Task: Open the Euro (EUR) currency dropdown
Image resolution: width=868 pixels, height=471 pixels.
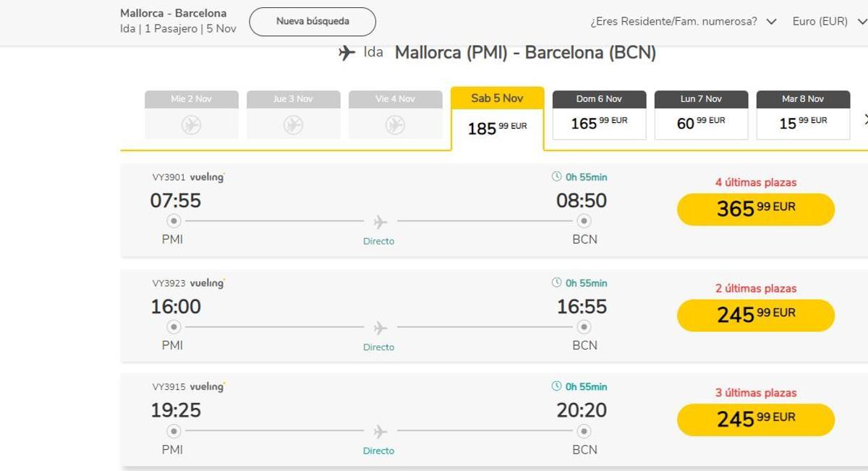Action: pyautogui.click(x=827, y=22)
